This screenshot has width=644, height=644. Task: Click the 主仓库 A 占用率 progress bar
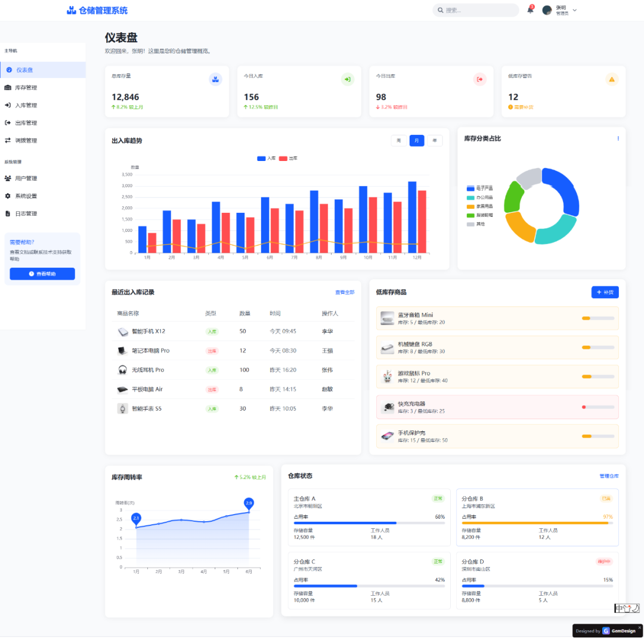coord(369,523)
